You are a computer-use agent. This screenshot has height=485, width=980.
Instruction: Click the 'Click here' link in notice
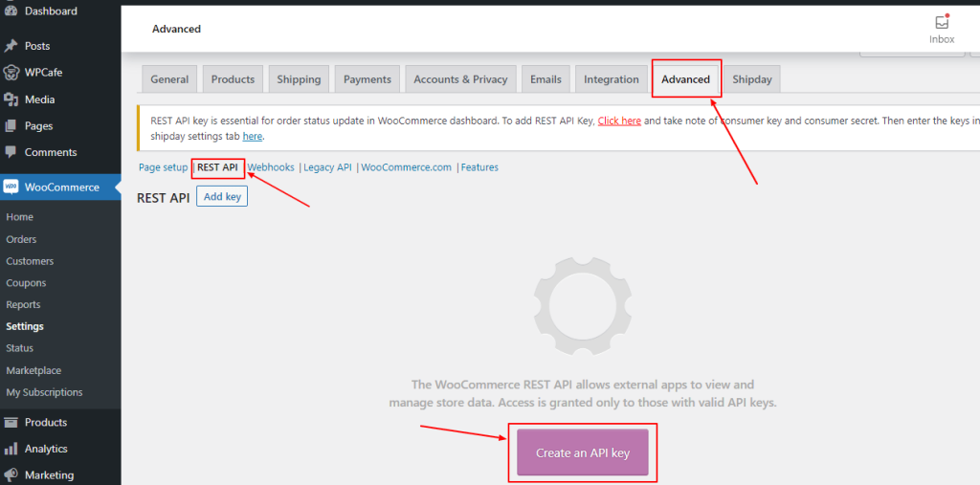(619, 121)
